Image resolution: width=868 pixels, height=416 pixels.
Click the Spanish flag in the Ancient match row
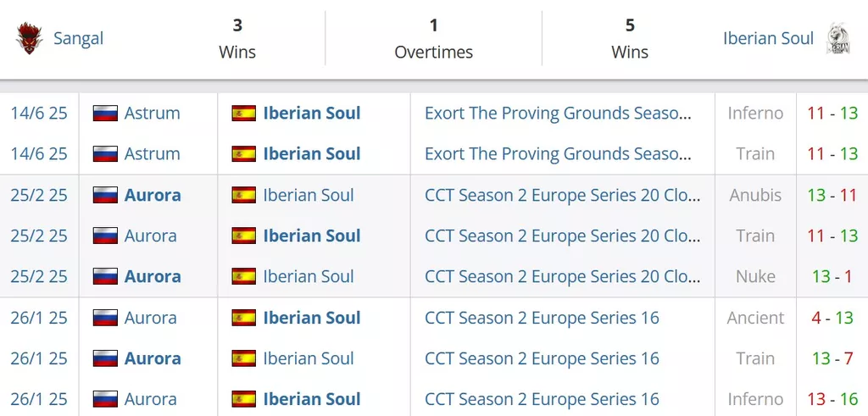pyautogui.click(x=243, y=318)
